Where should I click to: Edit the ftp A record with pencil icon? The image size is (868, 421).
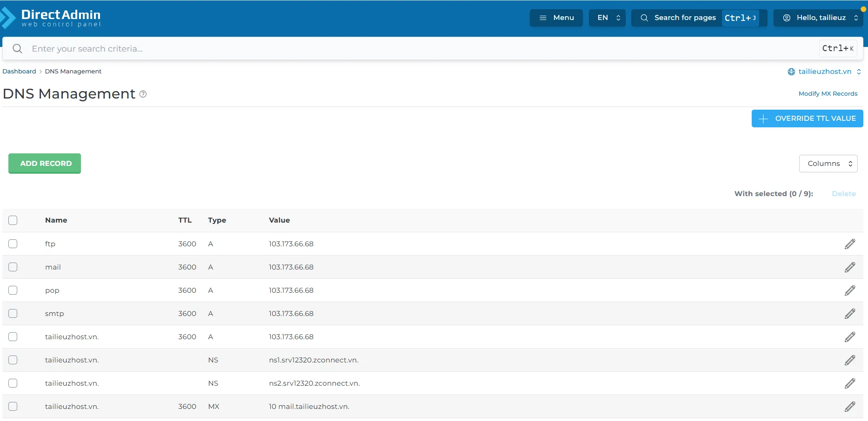coord(849,244)
